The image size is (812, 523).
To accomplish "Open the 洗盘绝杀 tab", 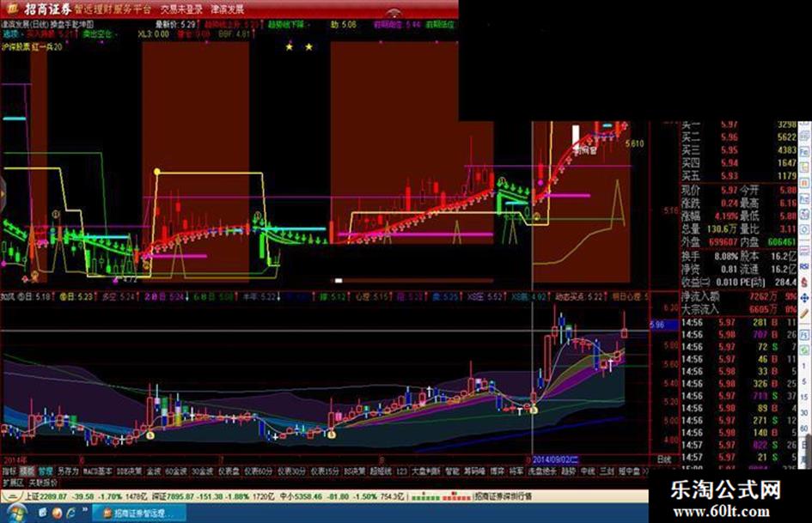I will tap(542, 471).
